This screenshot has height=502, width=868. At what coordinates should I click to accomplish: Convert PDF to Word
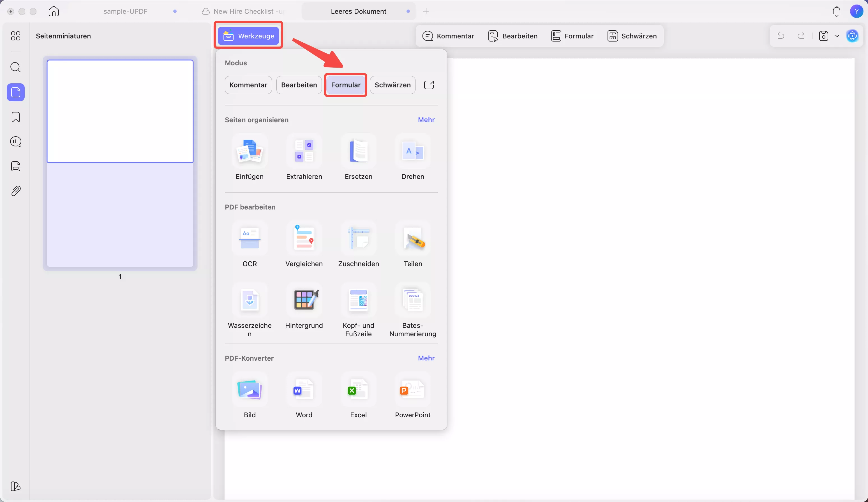coord(304,390)
